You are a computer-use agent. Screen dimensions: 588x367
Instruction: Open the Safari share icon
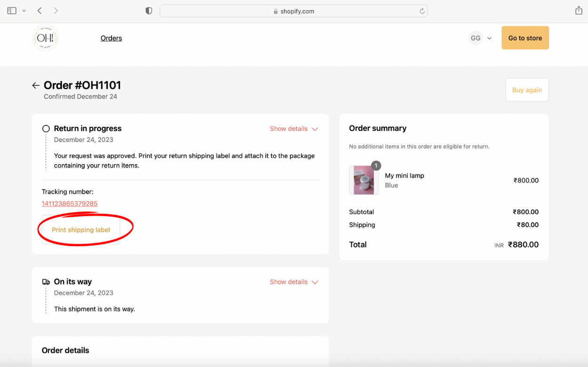[579, 11]
